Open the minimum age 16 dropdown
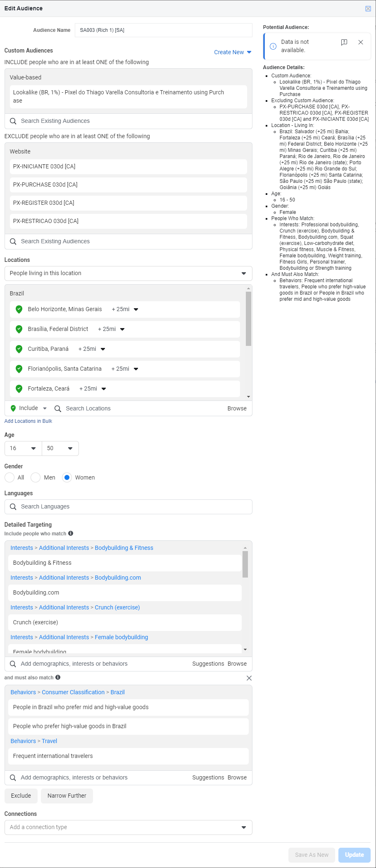Image resolution: width=376 pixels, height=868 pixels. click(x=23, y=448)
